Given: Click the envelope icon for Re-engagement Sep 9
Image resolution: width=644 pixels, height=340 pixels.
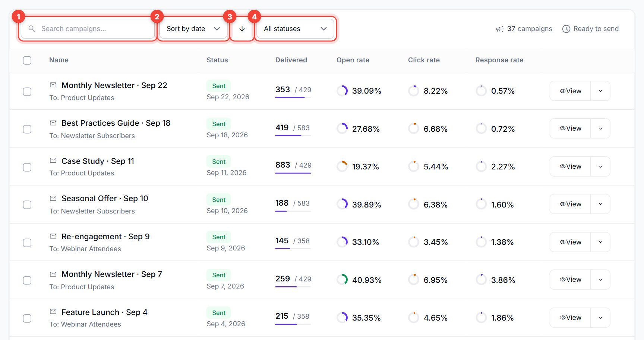Looking at the screenshot, I should 53,236.
